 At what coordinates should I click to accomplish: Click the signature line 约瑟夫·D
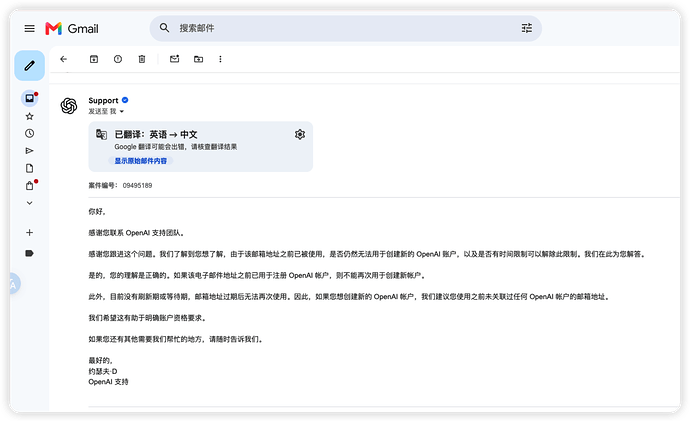(103, 371)
